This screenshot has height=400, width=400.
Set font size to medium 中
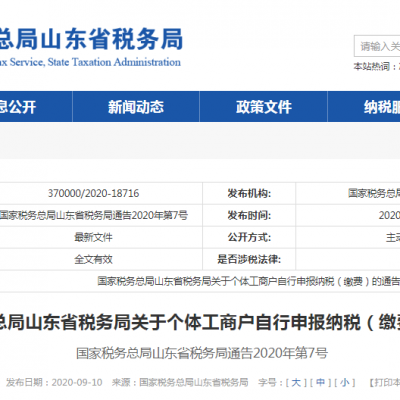(320, 382)
